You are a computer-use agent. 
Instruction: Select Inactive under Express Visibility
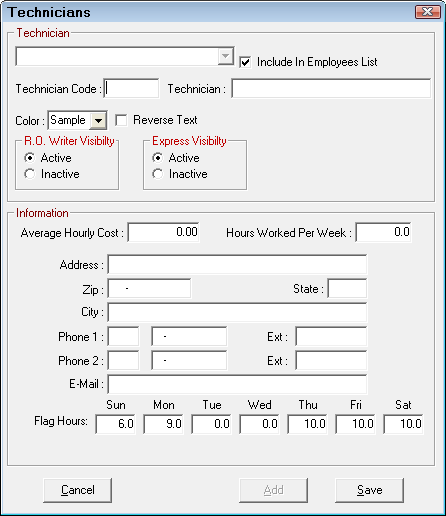pyautogui.click(x=157, y=174)
